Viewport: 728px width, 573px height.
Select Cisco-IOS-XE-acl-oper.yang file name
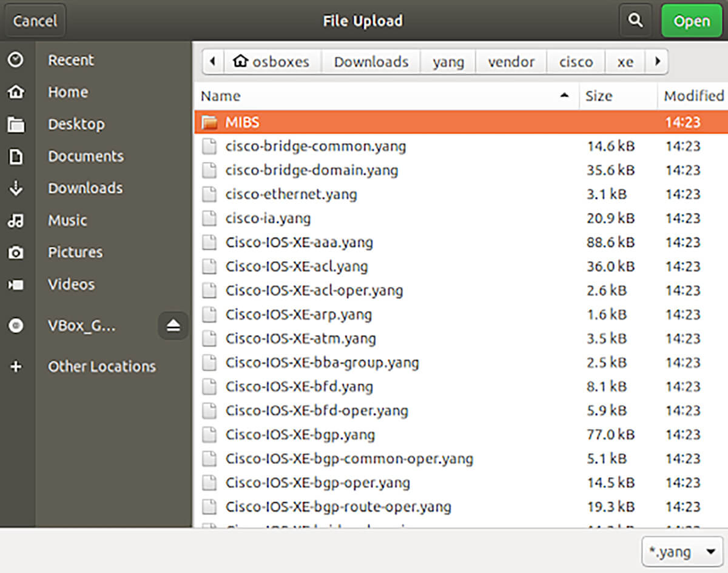coord(314,290)
